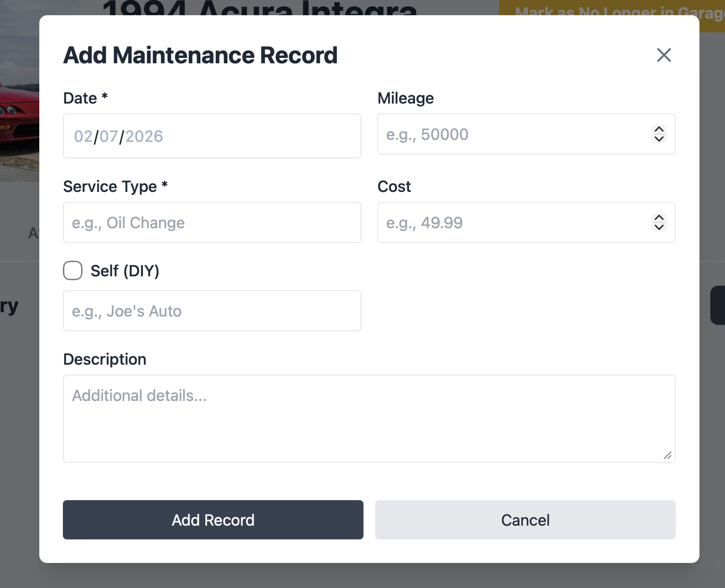Click the Cost increment arrow

[659, 218]
